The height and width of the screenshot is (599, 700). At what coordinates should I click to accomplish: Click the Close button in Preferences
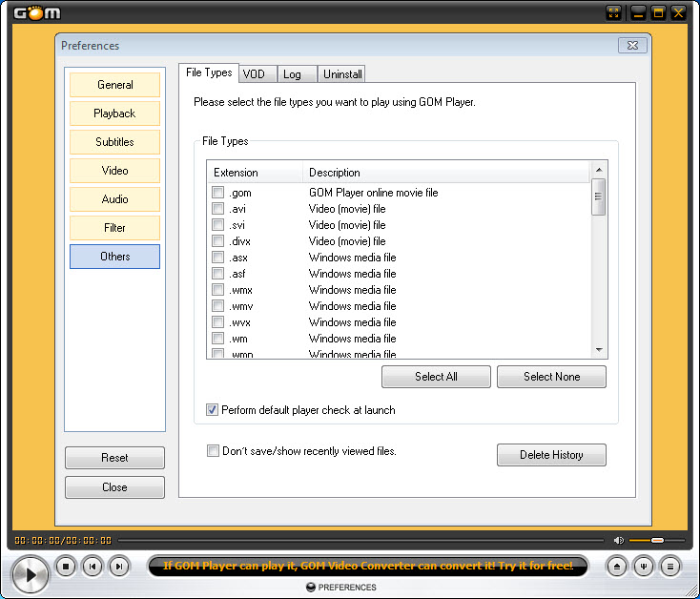tap(114, 487)
